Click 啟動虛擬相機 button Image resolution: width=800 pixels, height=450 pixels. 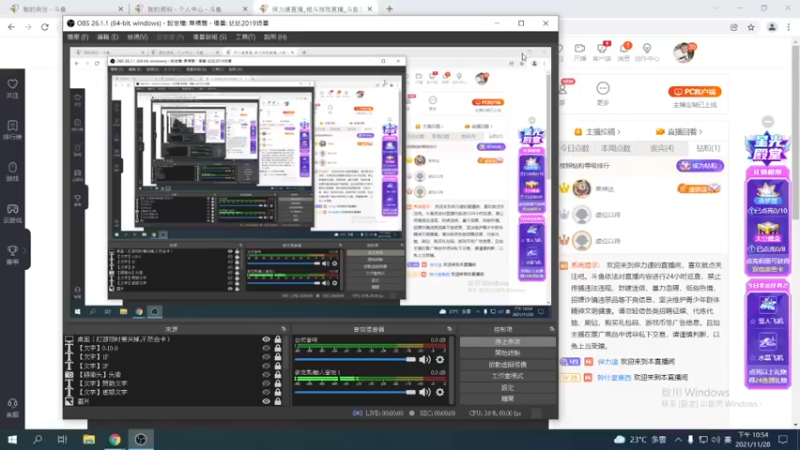507,365
